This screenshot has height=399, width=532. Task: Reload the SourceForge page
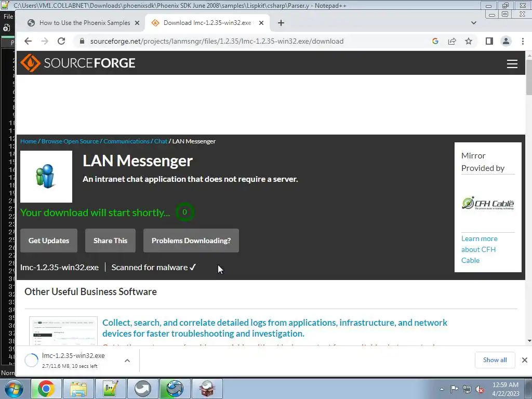[x=61, y=41]
